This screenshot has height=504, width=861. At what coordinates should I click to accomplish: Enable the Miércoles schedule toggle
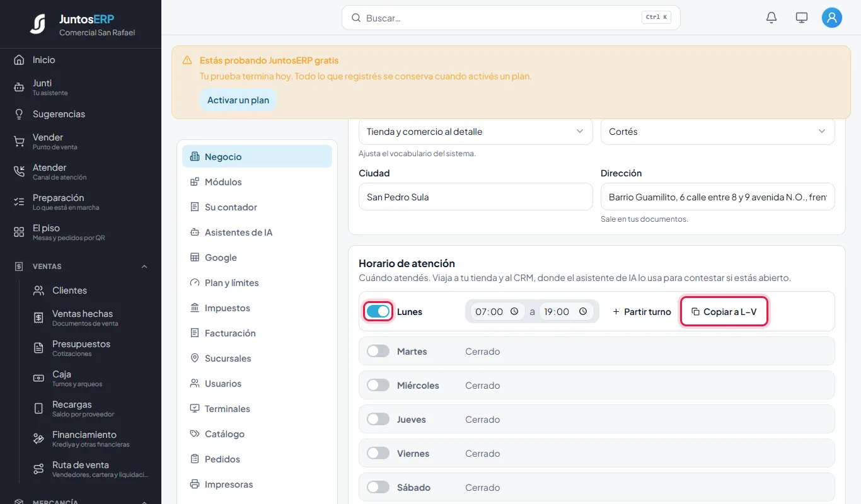[378, 385]
